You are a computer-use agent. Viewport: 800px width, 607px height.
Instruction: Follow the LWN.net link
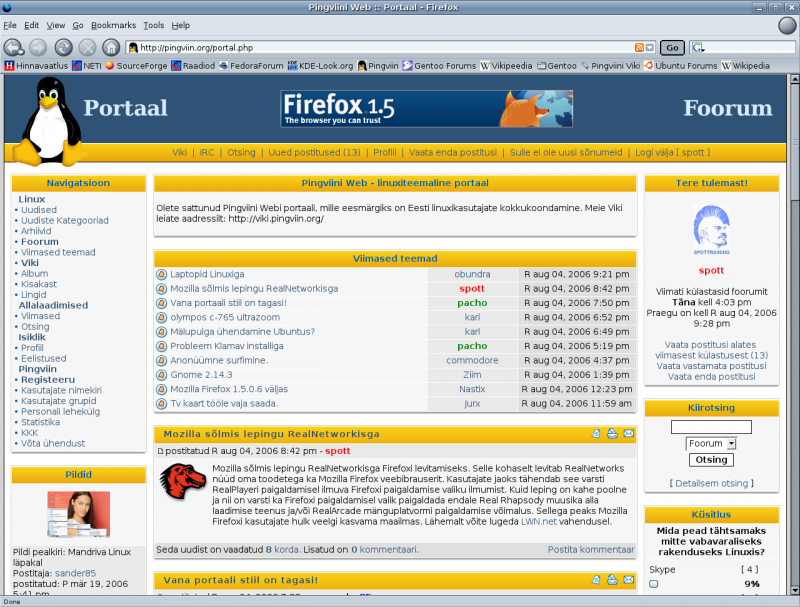(538, 521)
